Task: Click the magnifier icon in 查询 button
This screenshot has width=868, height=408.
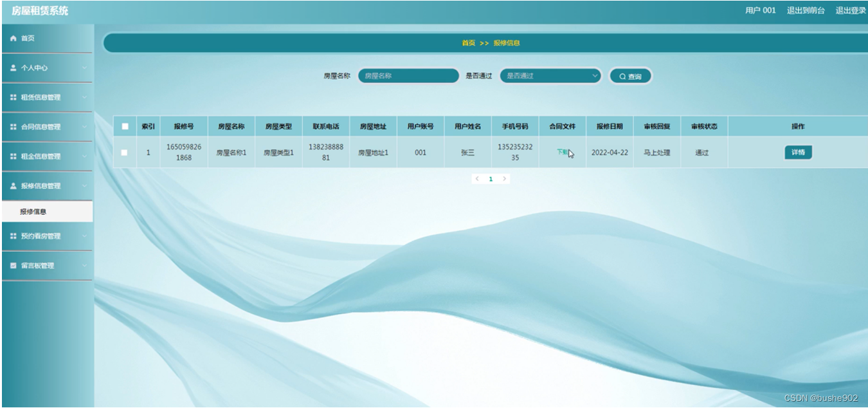Action: (x=622, y=77)
